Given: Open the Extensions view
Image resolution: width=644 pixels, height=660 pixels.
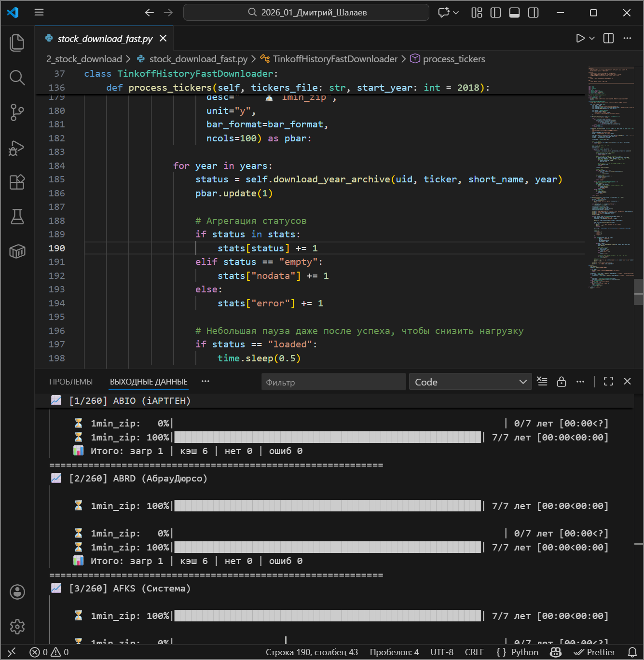Looking at the screenshot, I should point(17,182).
